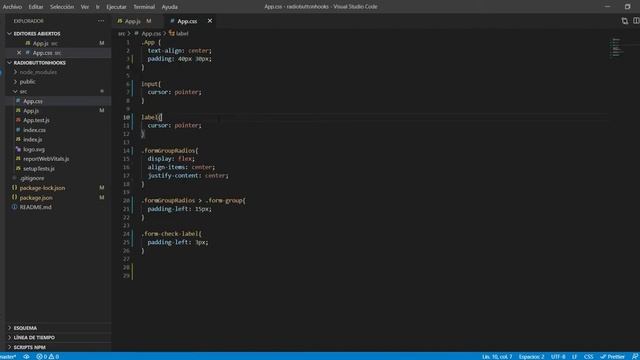
Task: Expand the Línea de Tiempo panel
Action: (34, 338)
